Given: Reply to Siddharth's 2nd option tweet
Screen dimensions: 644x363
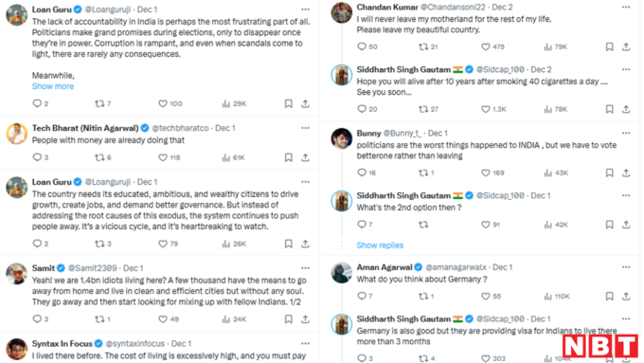Looking at the screenshot, I should pyautogui.click(x=362, y=225).
